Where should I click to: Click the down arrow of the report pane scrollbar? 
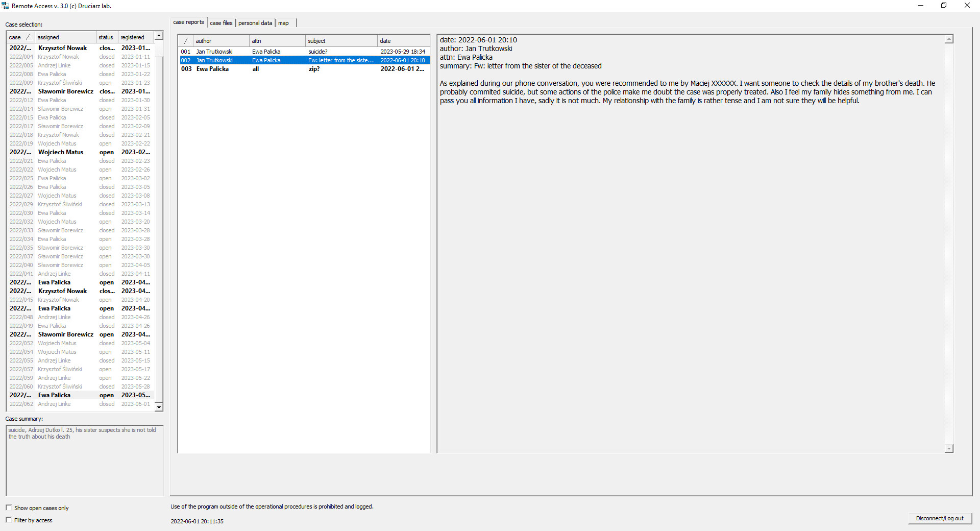pos(949,449)
